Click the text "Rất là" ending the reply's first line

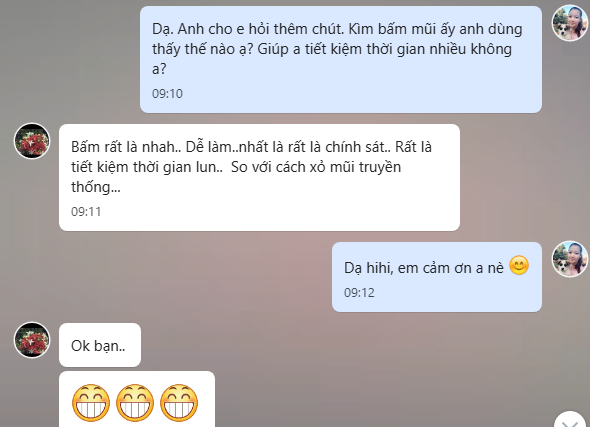point(413,147)
